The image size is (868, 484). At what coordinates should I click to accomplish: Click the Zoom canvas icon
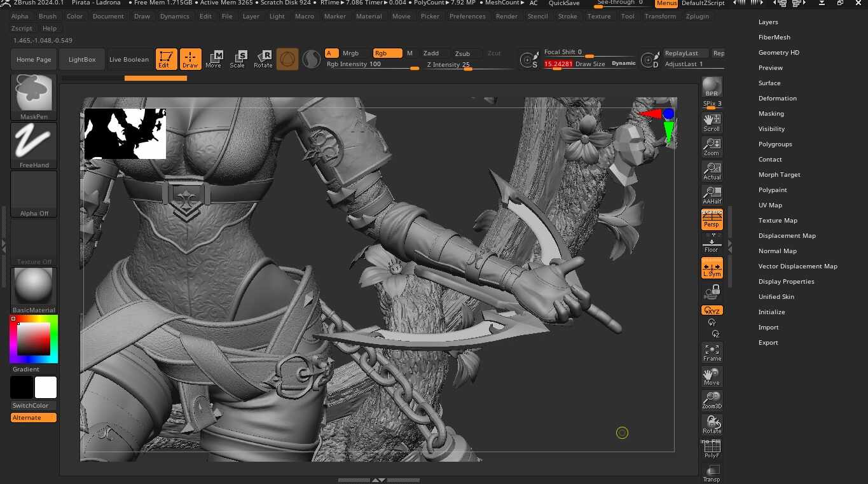712,147
